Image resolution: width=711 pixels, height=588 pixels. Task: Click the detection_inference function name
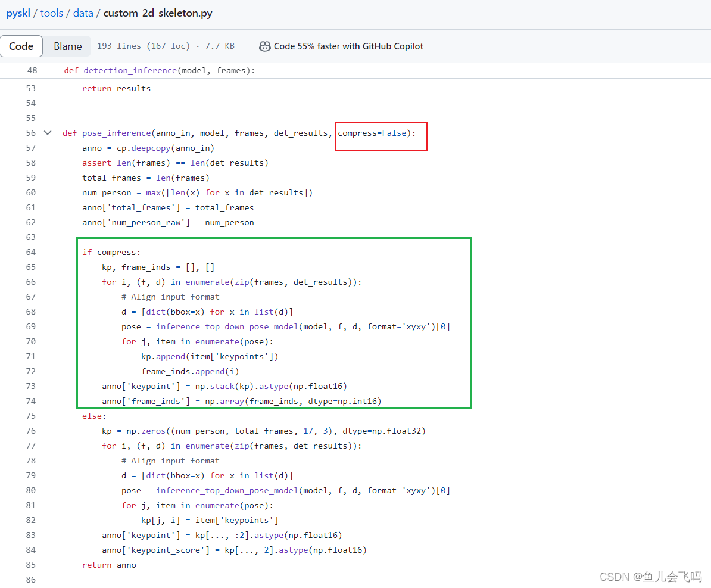pyautogui.click(x=130, y=70)
